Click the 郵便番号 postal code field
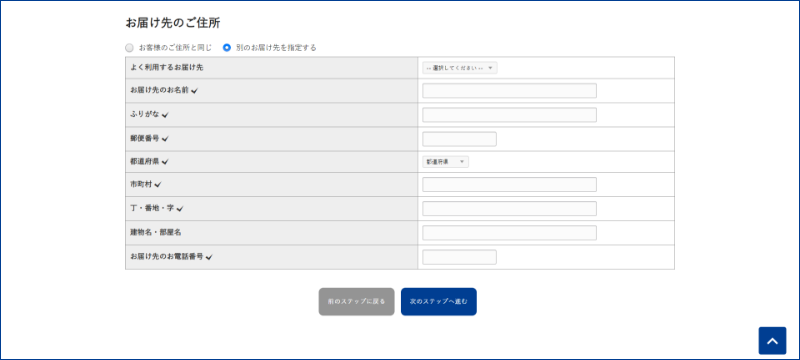The height and width of the screenshot is (360, 800). 459,139
